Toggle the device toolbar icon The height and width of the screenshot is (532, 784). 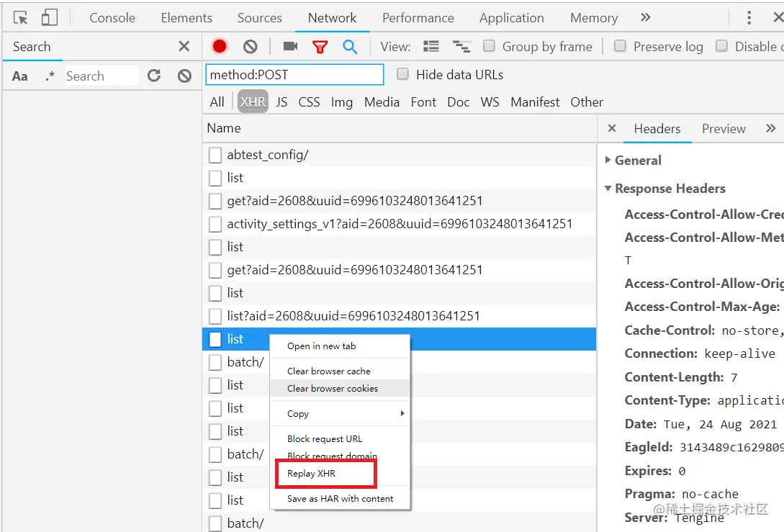pos(49,18)
